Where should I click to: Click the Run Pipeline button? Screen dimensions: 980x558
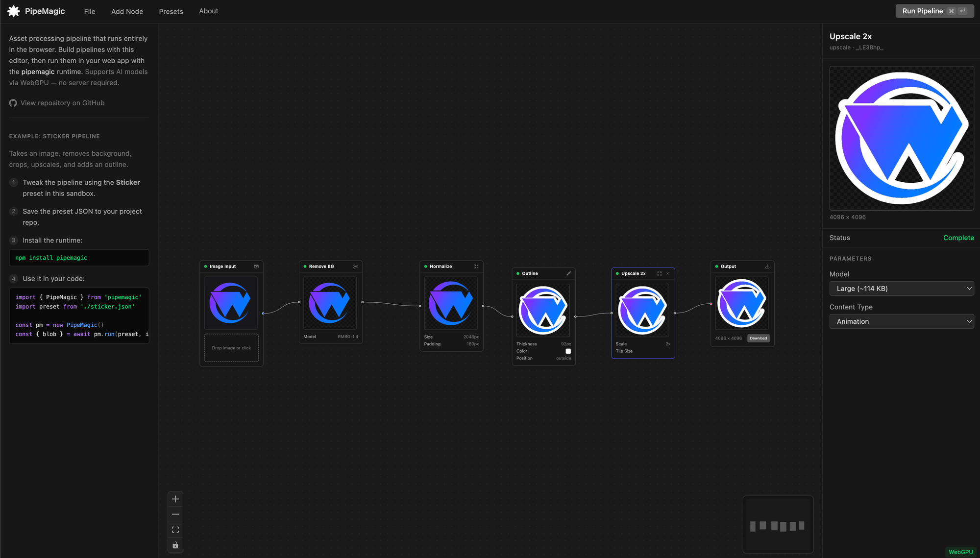coord(934,11)
